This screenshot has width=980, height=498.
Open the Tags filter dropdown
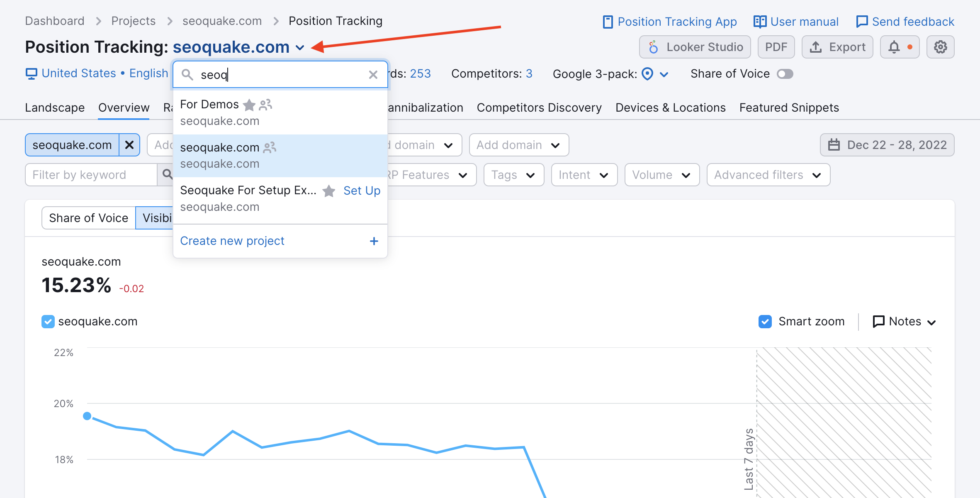tap(513, 175)
